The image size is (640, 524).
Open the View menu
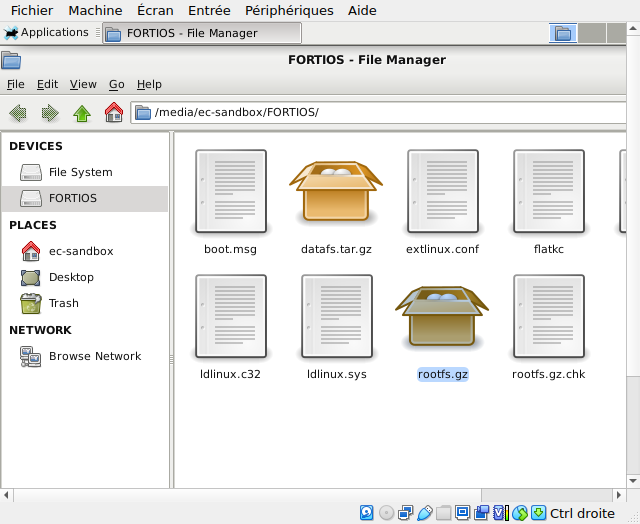click(83, 84)
